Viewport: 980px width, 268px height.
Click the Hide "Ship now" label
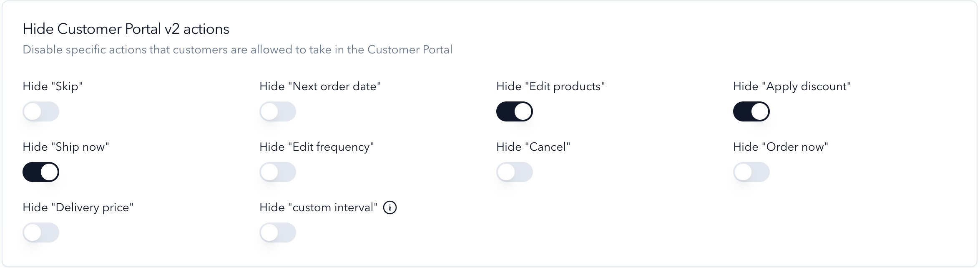tap(66, 147)
